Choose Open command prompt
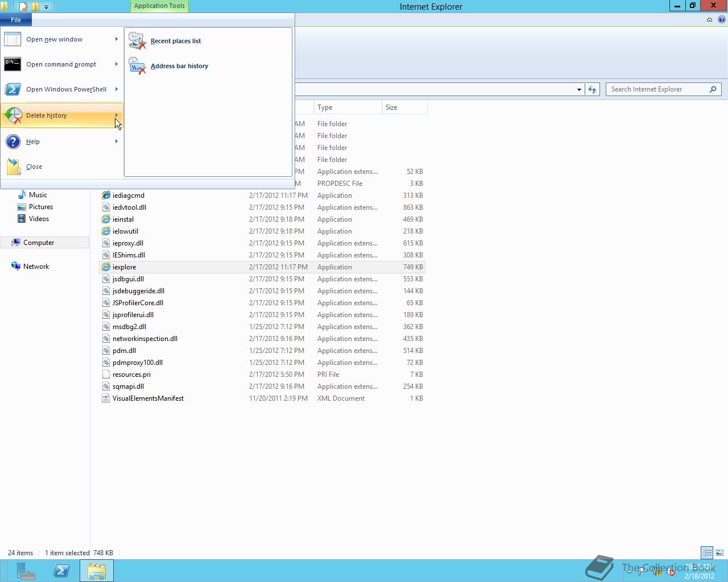 (61, 64)
